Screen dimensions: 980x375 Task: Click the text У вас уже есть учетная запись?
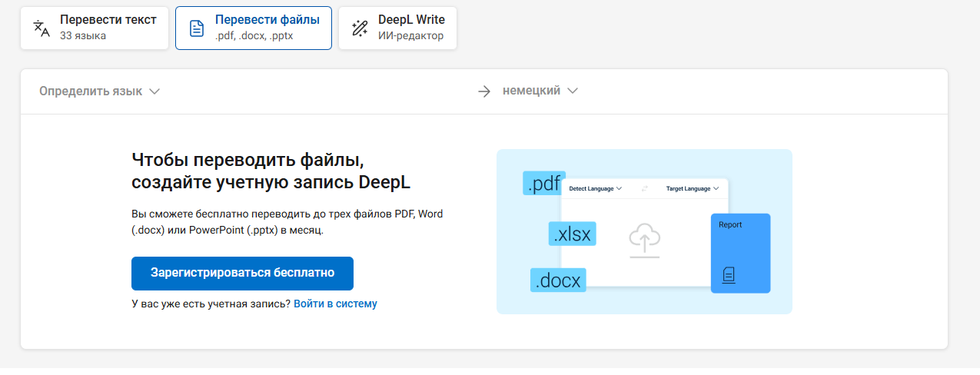coord(211,304)
